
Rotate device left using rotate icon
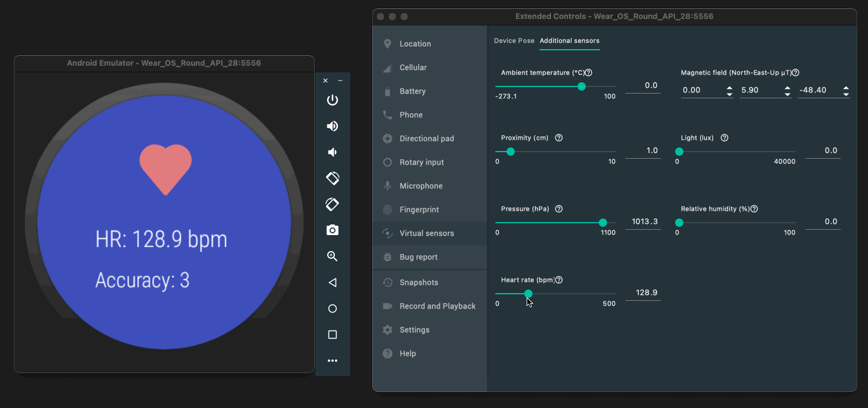click(x=333, y=178)
